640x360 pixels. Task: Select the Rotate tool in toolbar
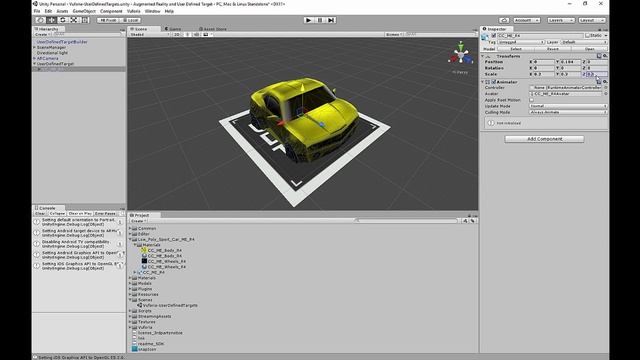(62, 20)
